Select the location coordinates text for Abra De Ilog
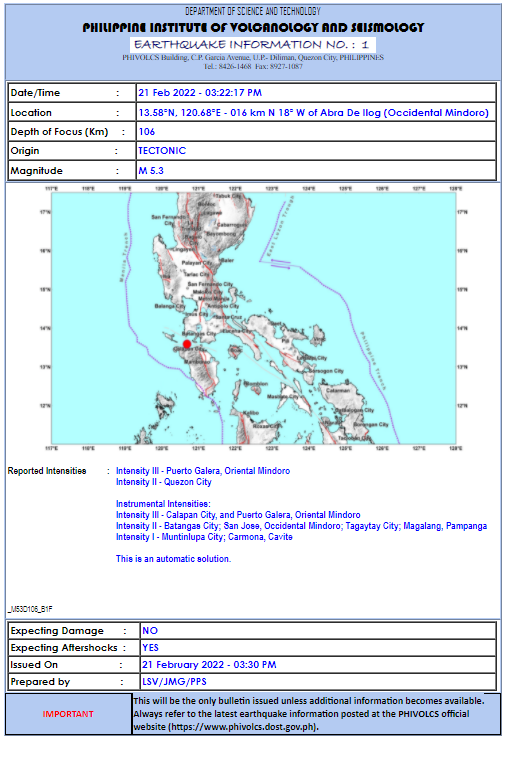 point(314,112)
